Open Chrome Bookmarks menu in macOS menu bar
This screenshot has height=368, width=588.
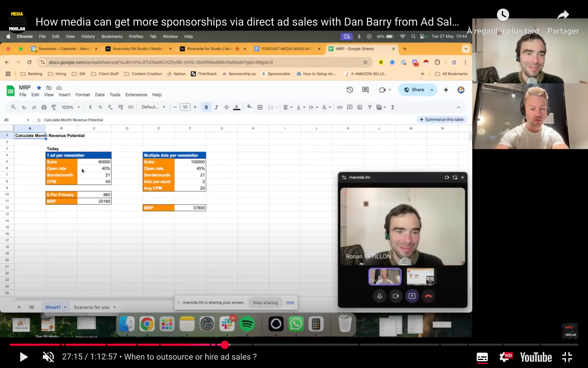tap(112, 37)
